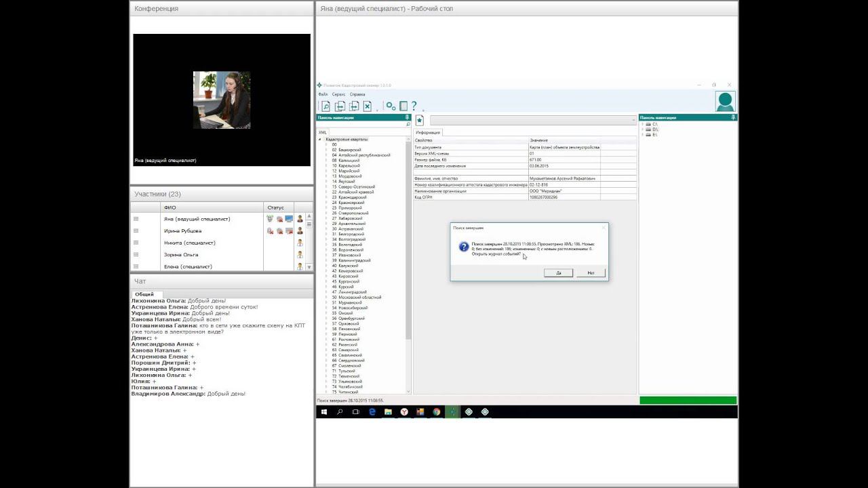Click Нет in the search finished dialog

point(591,272)
